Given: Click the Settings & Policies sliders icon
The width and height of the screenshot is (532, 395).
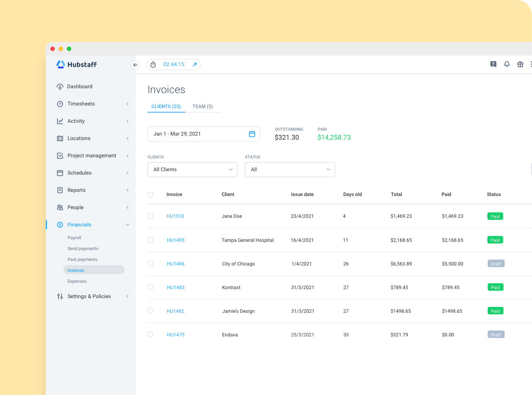Looking at the screenshot, I should (60, 297).
